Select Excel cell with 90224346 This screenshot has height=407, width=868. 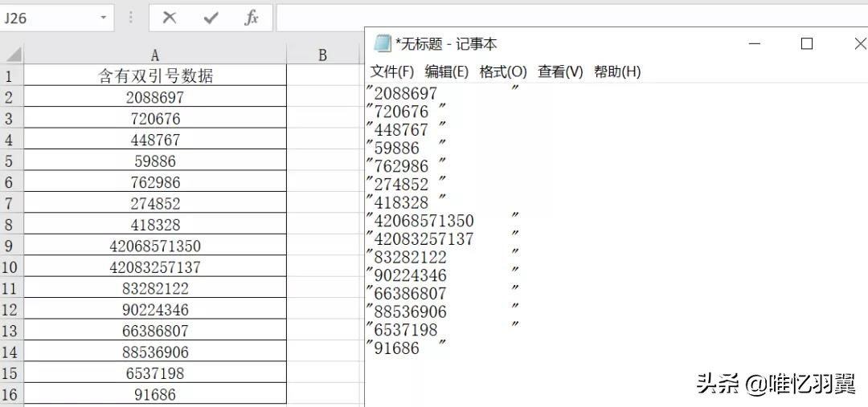click(155, 308)
